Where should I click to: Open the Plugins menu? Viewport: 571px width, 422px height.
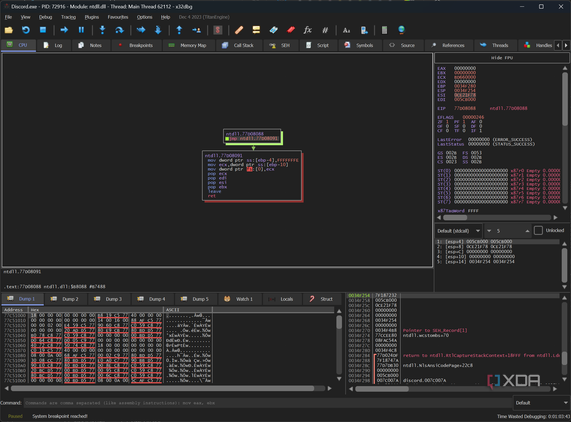(x=92, y=17)
